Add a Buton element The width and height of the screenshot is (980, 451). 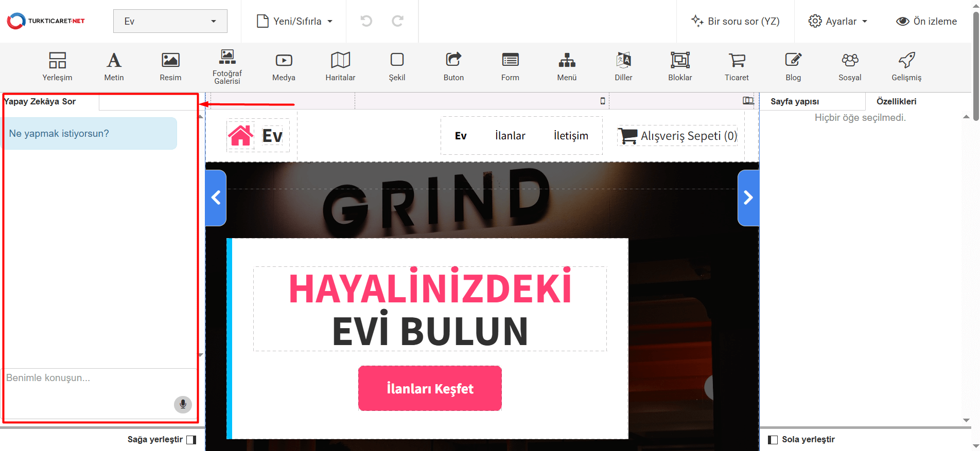click(x=453, y=66)
